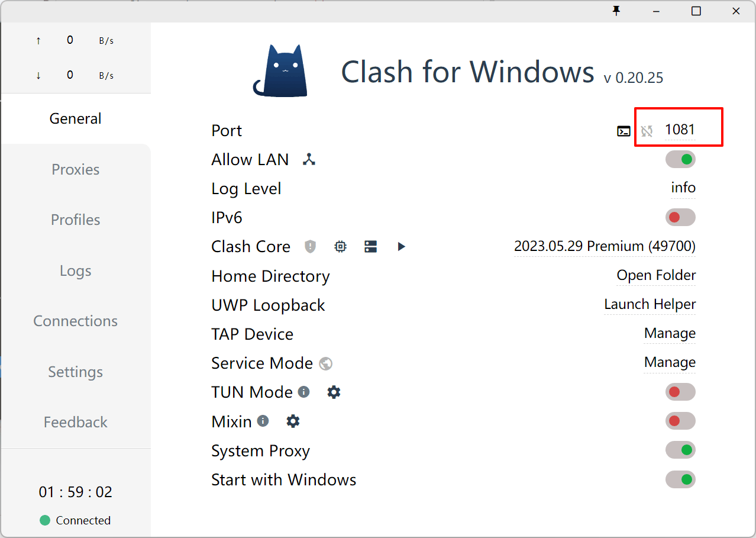
Task: Disable the Allow LAN switch
Action: [x=680, y=159]
